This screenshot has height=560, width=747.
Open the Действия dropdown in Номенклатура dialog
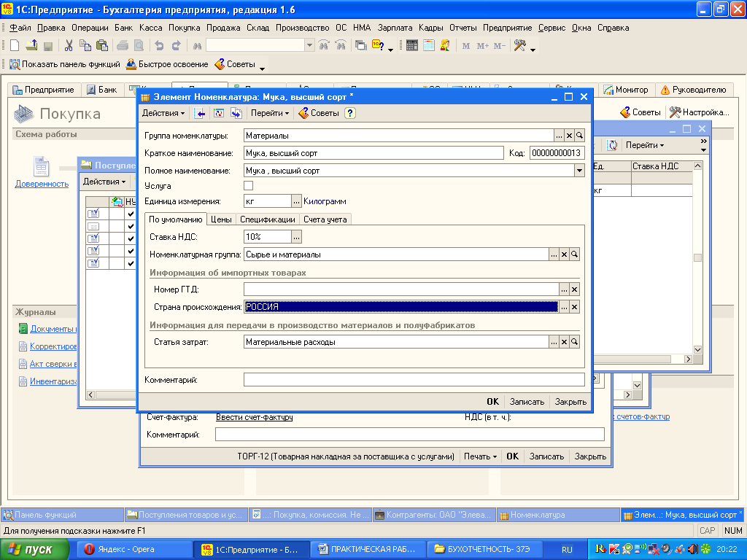(163, 113)
